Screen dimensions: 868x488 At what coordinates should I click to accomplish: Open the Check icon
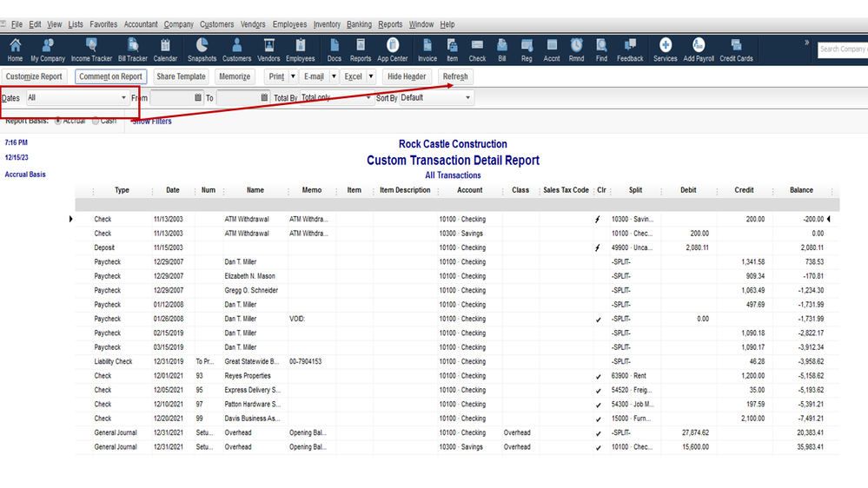(x=477, y=49)
